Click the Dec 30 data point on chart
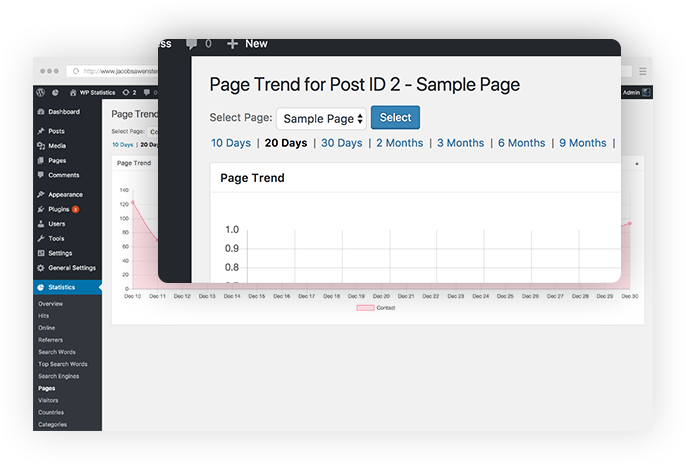The image size is (686, 464). tap(630, 223)
